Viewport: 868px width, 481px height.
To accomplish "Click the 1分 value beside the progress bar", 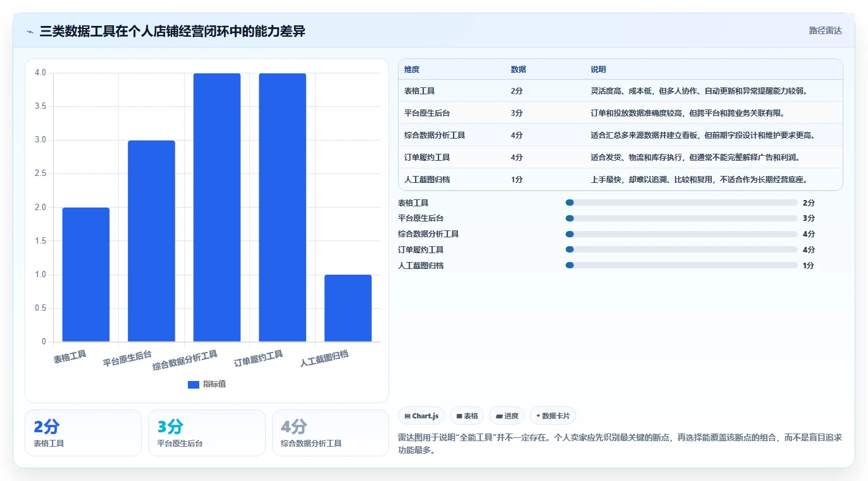I will coord(809,265).
